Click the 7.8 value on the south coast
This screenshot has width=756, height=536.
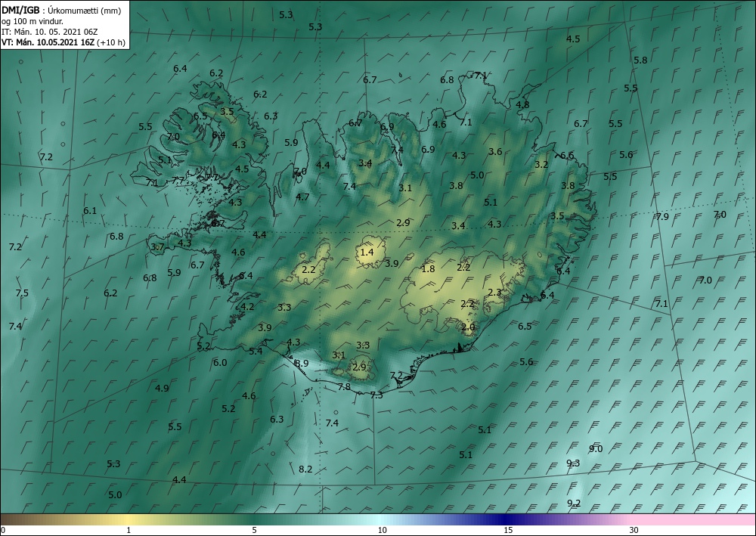[x=344, y=386]
